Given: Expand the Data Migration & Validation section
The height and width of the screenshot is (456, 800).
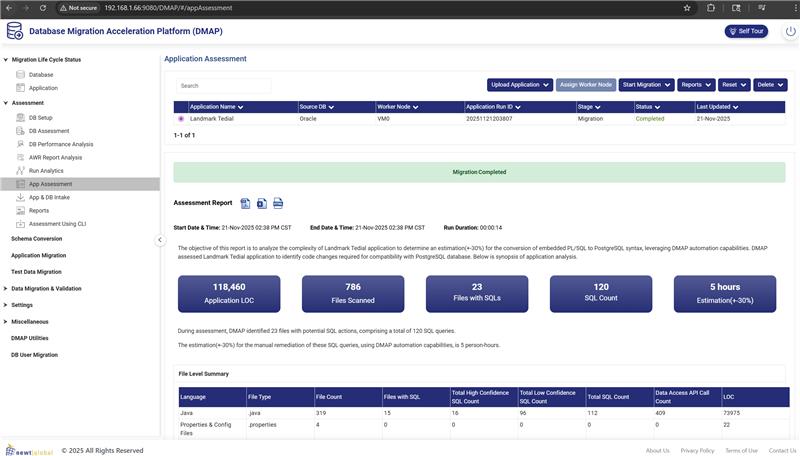Looking at the screenshot, I should click(46, 288).
